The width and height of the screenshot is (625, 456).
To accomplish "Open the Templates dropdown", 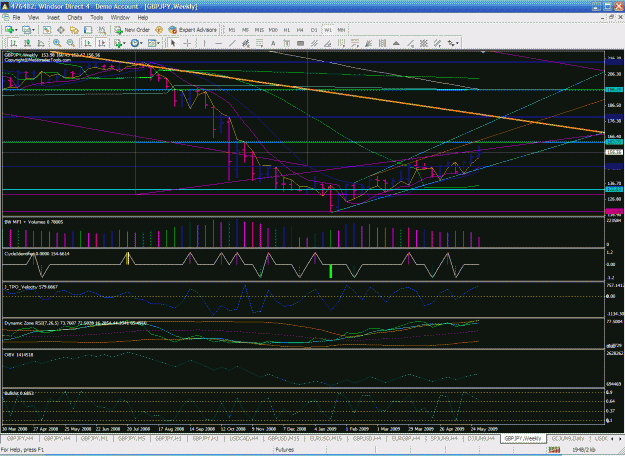I will point(153,43).
